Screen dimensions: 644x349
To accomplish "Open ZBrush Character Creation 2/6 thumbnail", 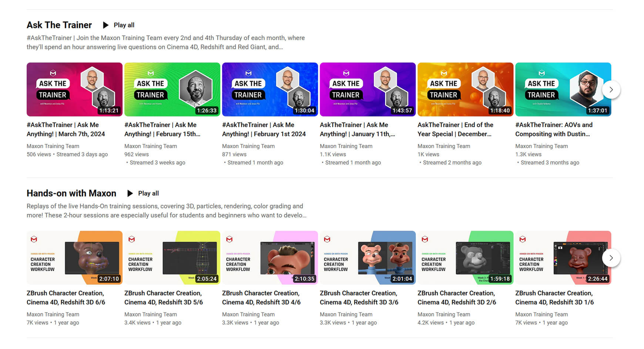I will [465, 258].
